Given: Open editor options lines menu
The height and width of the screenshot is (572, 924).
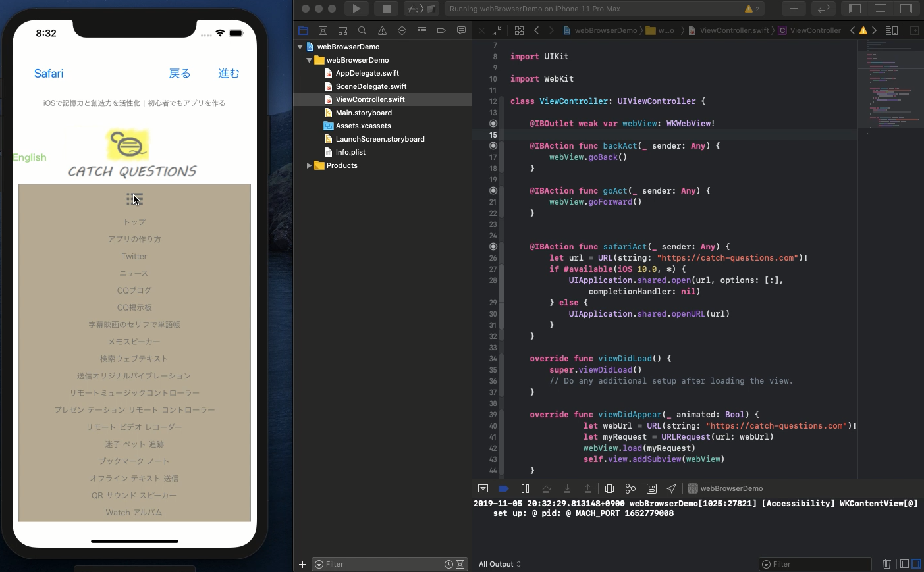Looking at the screenshot, I should (x=892, y=30).
